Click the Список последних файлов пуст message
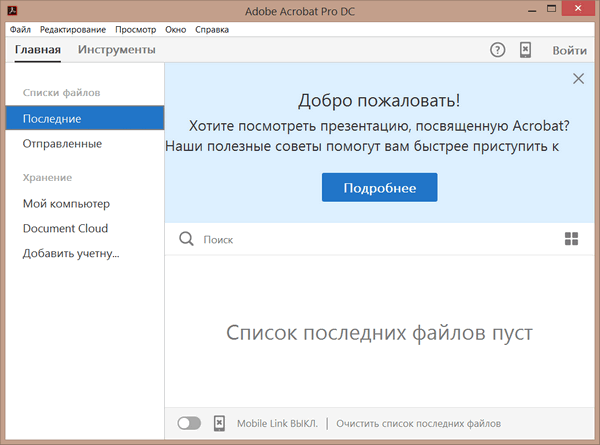The width and height of the screenshot is (600, 445). click(379, 333)
